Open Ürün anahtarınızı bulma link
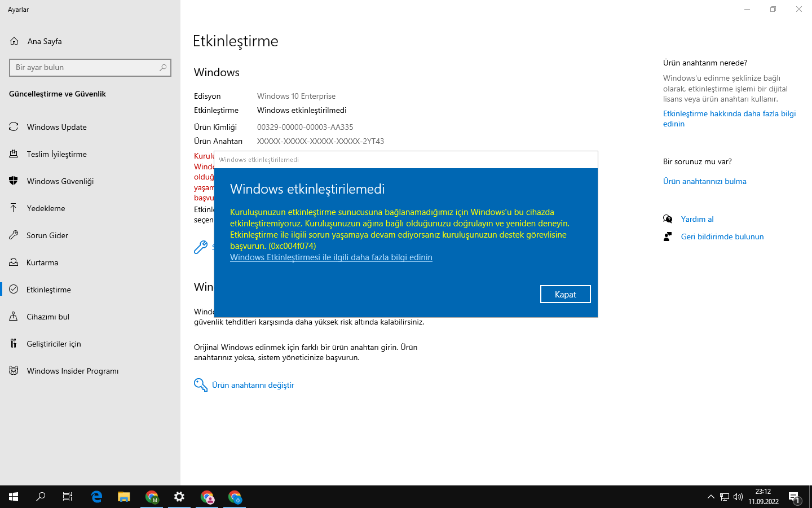The width and height of the screenshot is (812, 508). (x=705, y=181)
